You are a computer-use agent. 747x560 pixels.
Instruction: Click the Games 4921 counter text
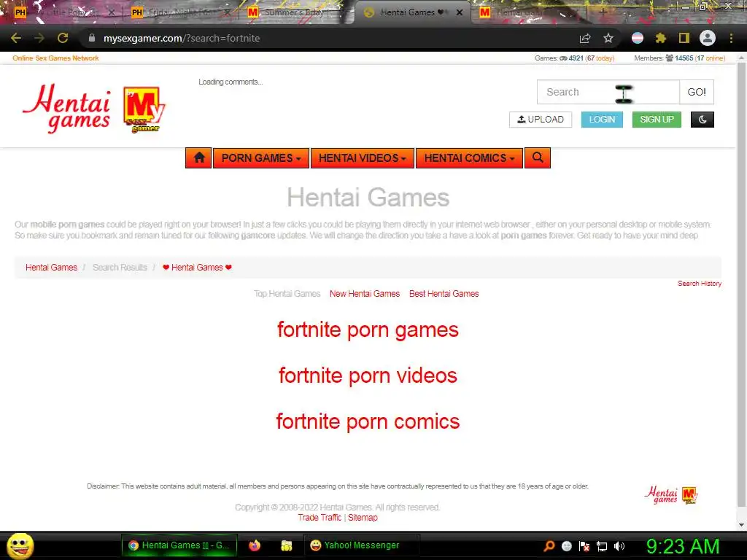tap(575, 58)
